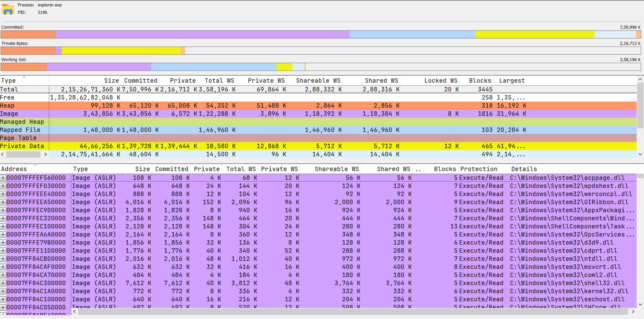Expand the ntdll.dll address node
Image resolution: width=644 pixels, height=319 pixels.
pyautogui.click(x=3, y=259)
